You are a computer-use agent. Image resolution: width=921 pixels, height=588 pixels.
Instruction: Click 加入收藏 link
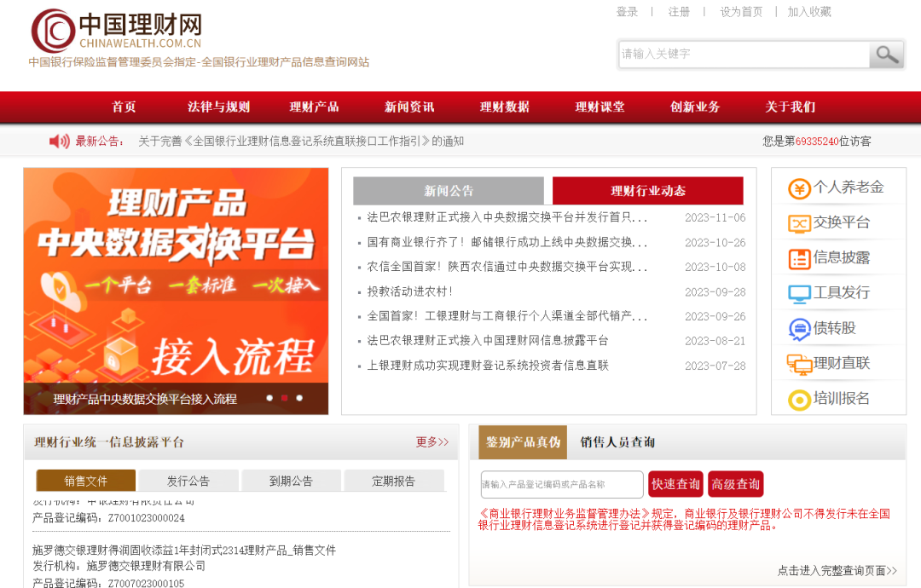coord(808,12)
